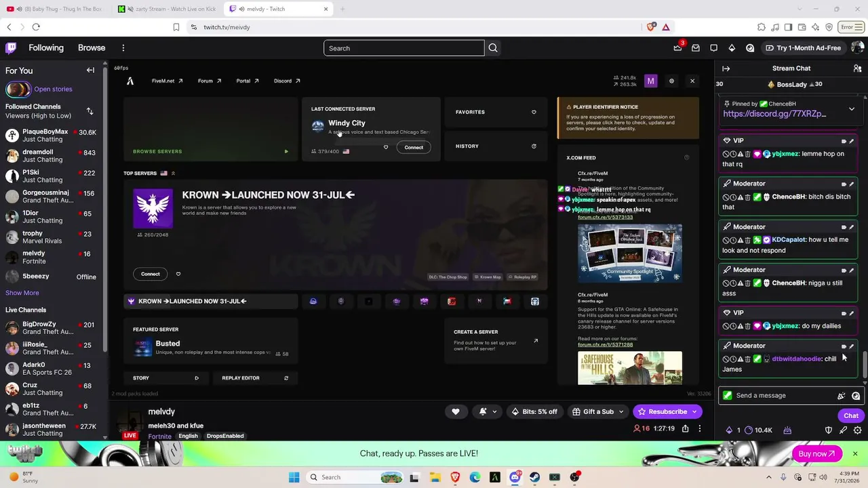Screen dimensions: 868x488
Task: Reload the Twitch page
Action: (x=36, y=27)
